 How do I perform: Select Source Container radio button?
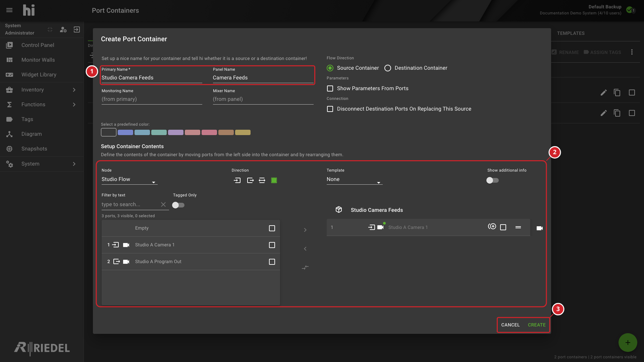[x=330, y=68]
